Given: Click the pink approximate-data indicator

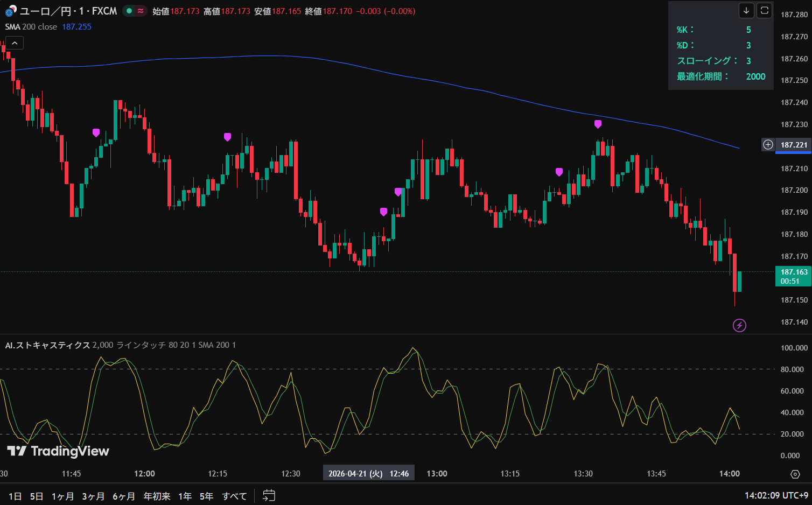Looking at the screenshot, I should tap(141, 11).
